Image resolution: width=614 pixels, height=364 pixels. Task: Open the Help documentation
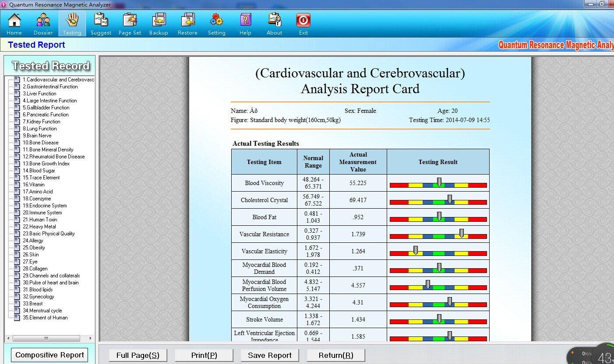click(245, 23)
